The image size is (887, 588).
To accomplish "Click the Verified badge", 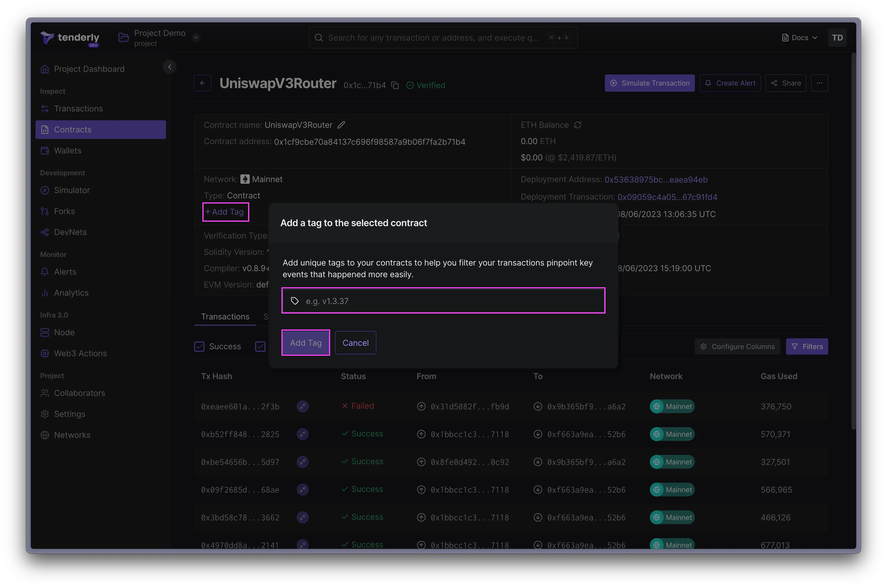I will (x=426, y=85).
